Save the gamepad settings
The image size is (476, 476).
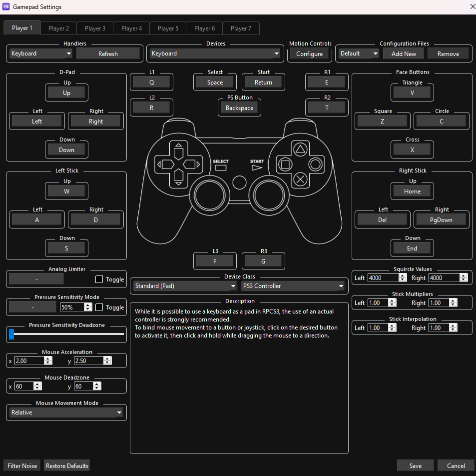(x=415, y=465)
